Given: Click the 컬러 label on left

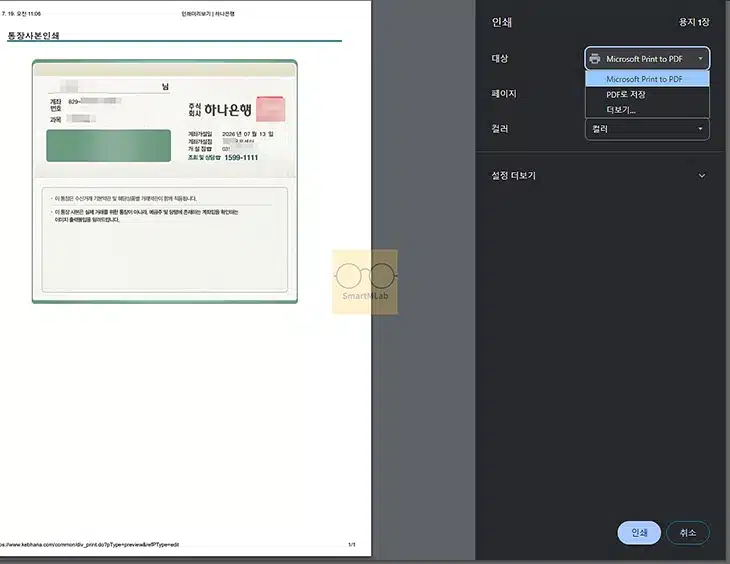Looking at the screenshot, I should (x=500, y=129).
